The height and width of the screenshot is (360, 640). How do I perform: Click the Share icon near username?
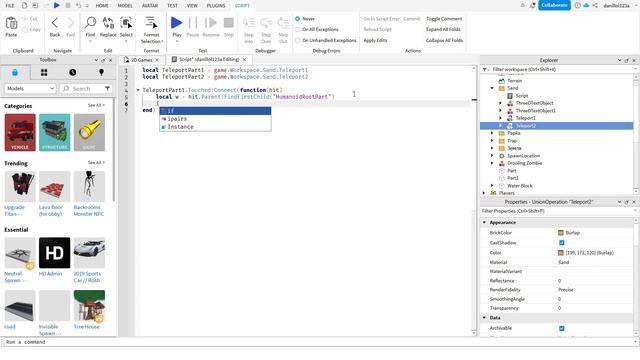pyautogui.click(x=595, y=5)
